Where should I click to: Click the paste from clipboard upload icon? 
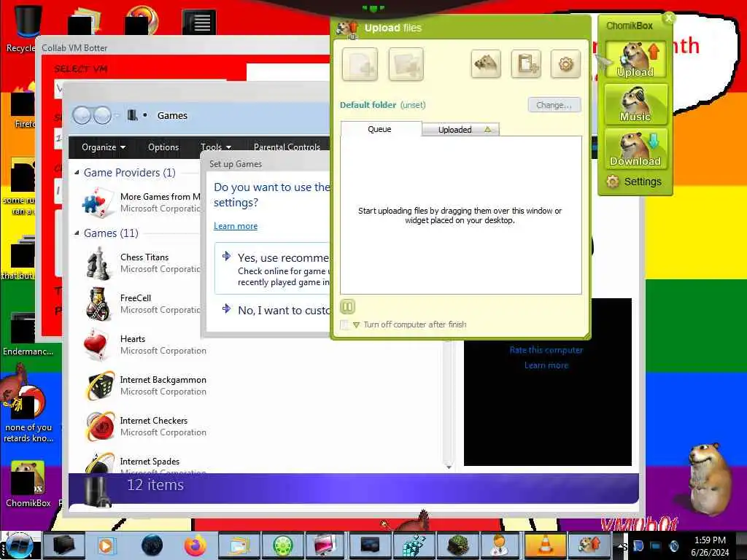[x=526, y=64]
